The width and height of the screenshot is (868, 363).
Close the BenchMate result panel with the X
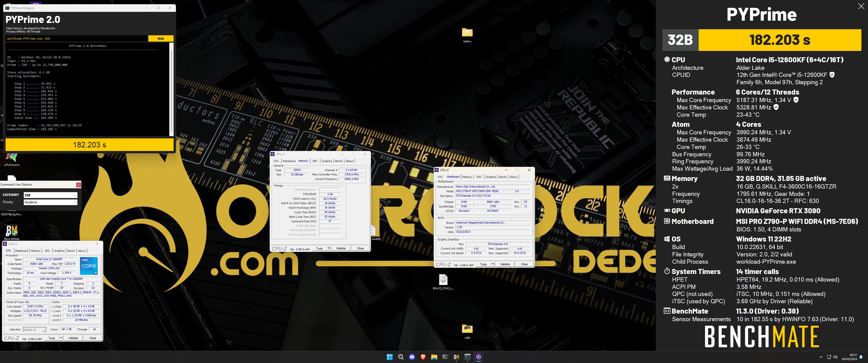(861, 6)
